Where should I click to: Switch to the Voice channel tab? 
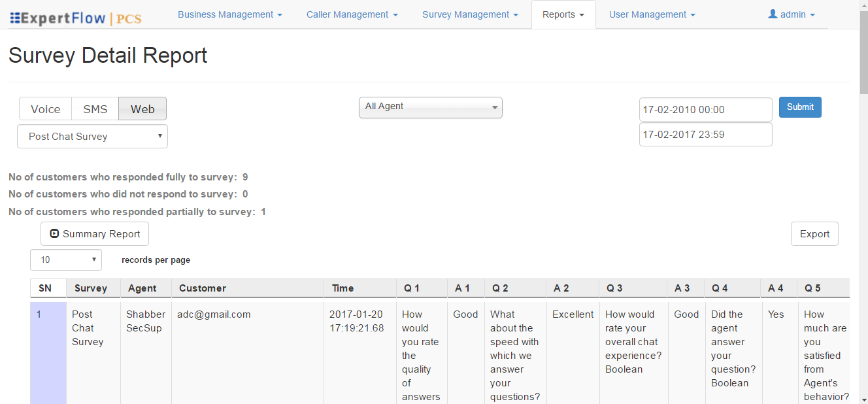tap(45, 109)
